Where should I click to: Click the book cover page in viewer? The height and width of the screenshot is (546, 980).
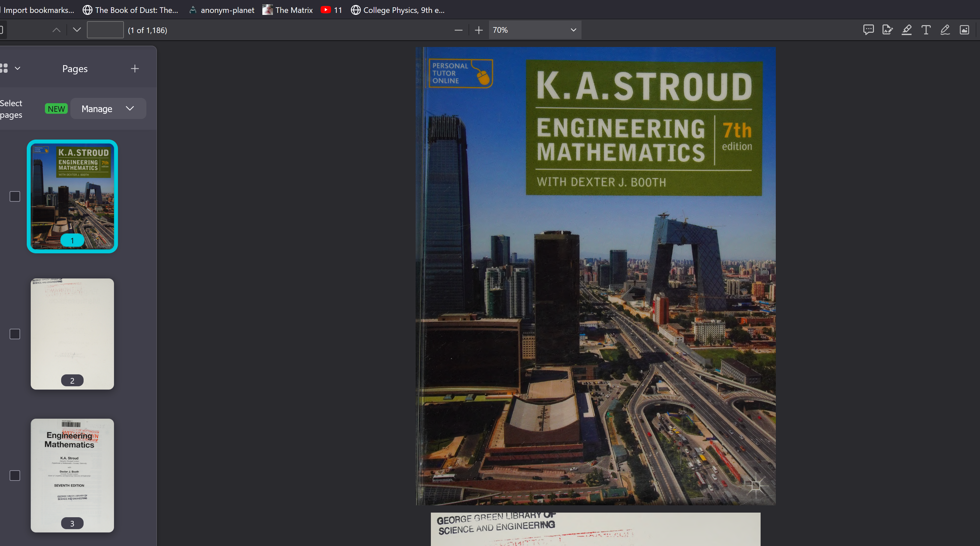coord(595,276)
